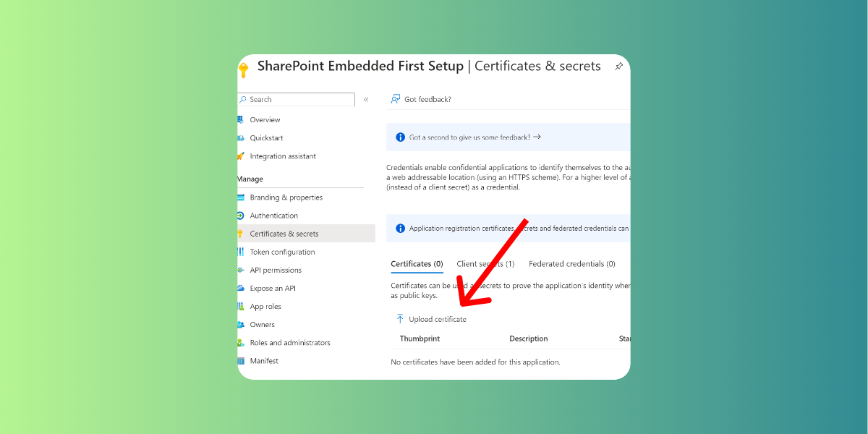This screenshot has width=868, height=434.
Task: Click the Owners people icon
Action: [240, 324]
